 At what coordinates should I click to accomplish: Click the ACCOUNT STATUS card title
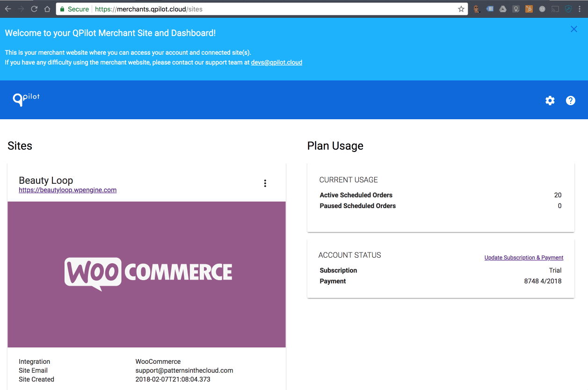[x=350, y=255]
